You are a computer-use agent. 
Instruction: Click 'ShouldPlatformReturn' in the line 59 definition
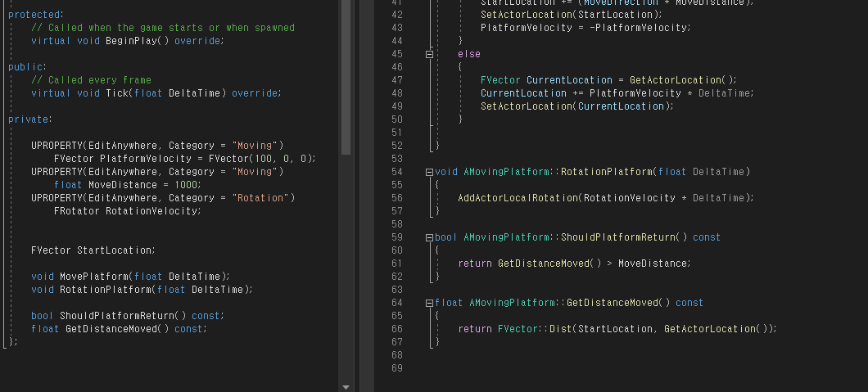(x=617, y=238)
